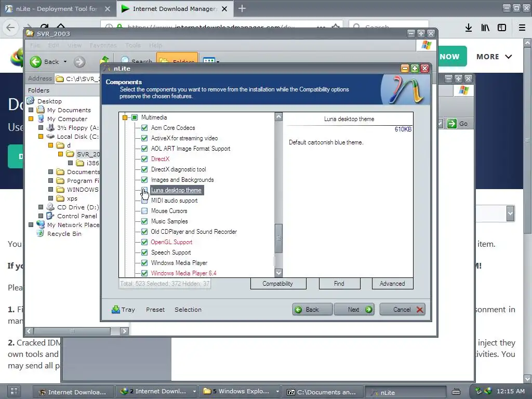Expand the Program Files tree node

[50, 180]
